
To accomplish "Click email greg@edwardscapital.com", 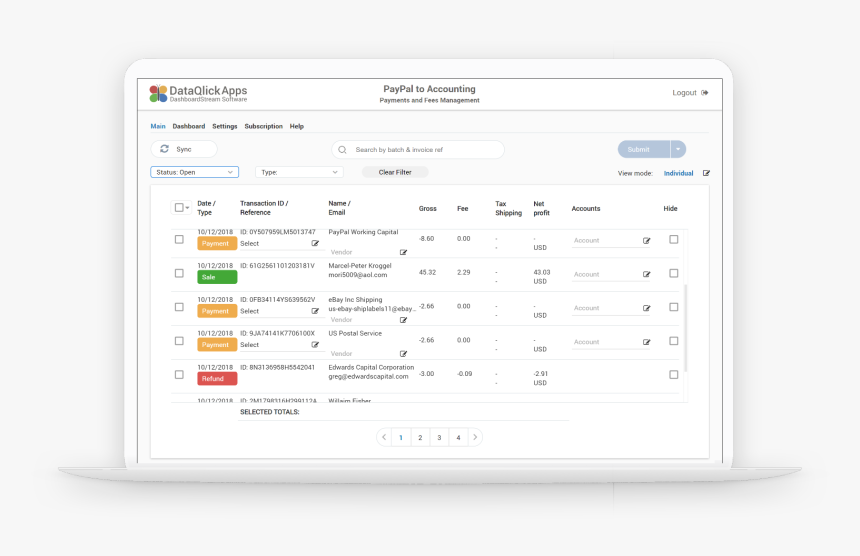I will 369,376.
